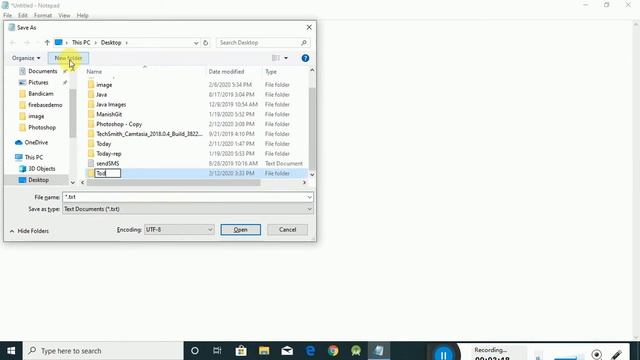Open Notepad View menu
The width and height of the screenshot is (640, 360).
pos(64,15)
